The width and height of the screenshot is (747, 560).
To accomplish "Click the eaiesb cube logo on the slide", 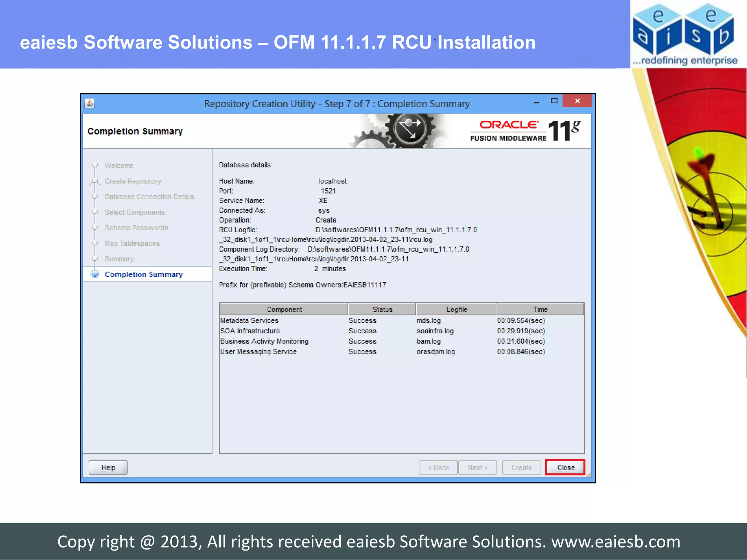I will point(685,34).
